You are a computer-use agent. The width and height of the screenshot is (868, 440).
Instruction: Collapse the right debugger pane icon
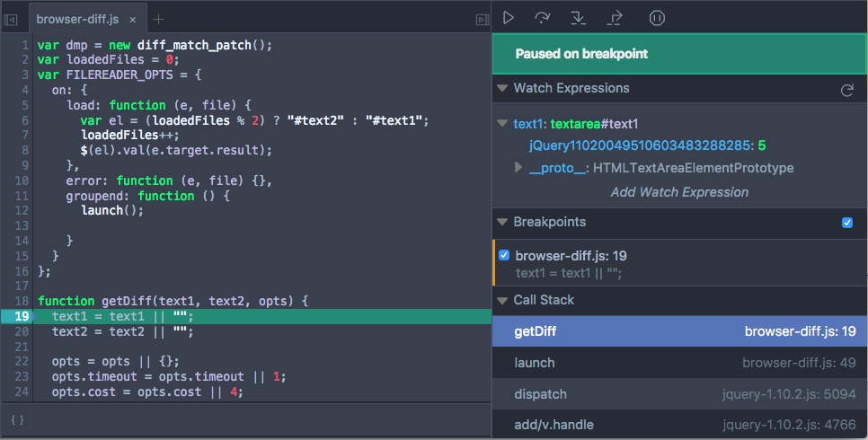(x=482, y=19)
